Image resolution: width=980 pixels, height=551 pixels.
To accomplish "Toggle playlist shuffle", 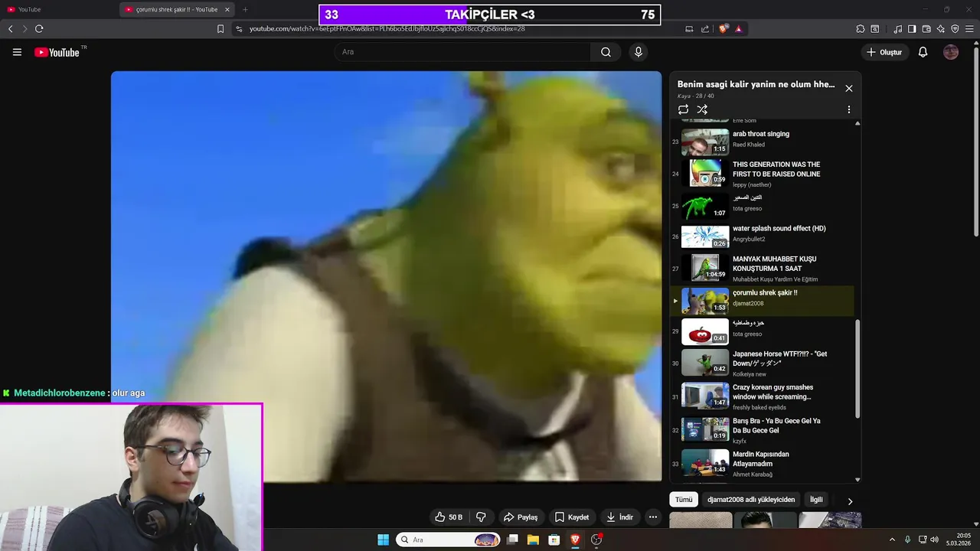I will coord(702,109).
